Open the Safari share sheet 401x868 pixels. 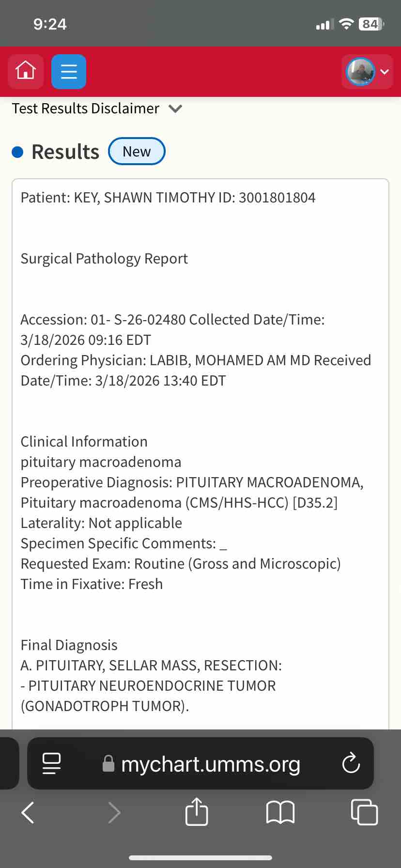point(197,811)
